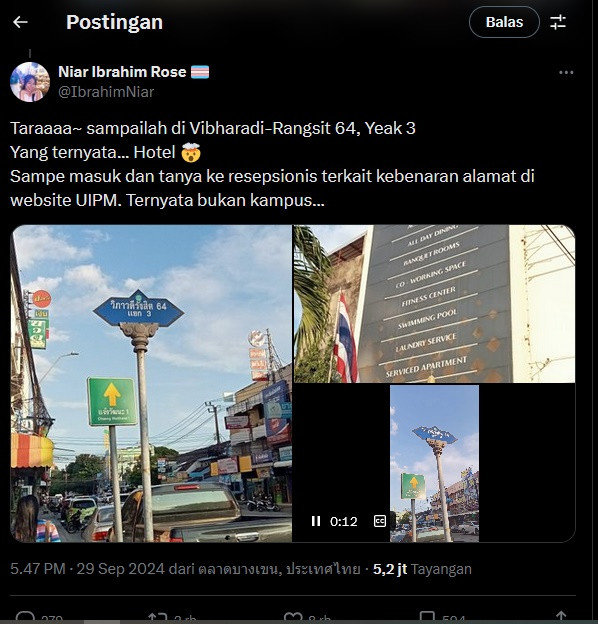
Task: Click the Balas button
Action: [x=504, y=22]
